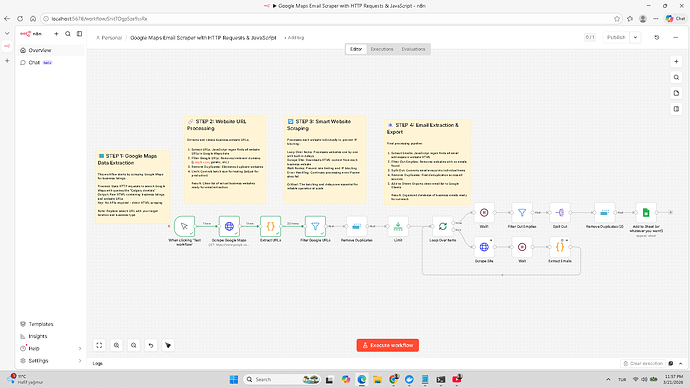Refresh the browser page
690x388 pixels.
pyautogui.click(x=20, y=19)
